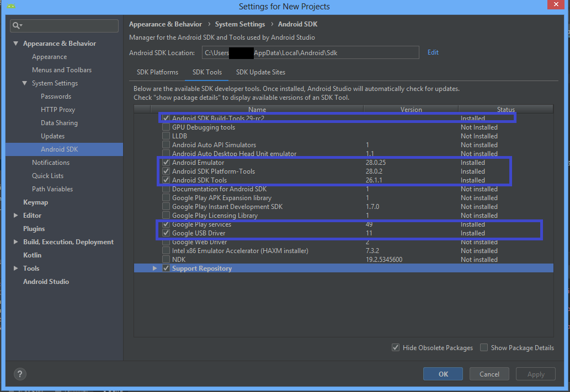Toggle Android SDK Tools checkbox
The image size is (570, 392).
166,180
